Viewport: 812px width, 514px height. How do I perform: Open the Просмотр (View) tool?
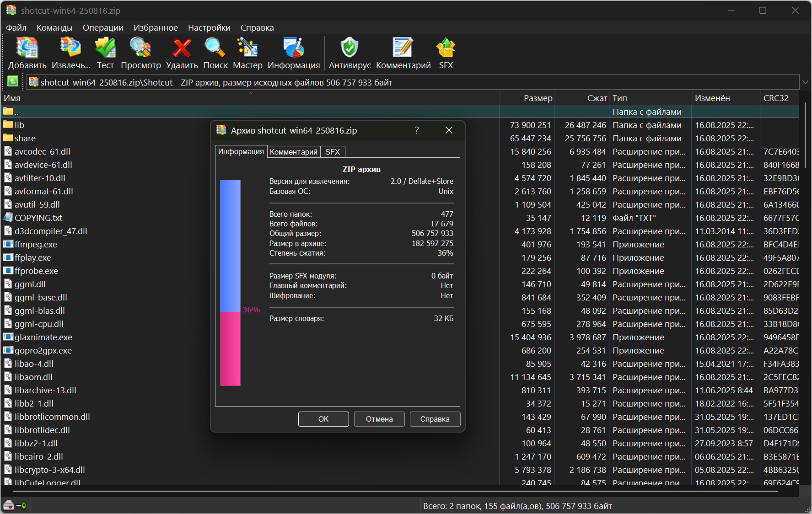[140, 53]
